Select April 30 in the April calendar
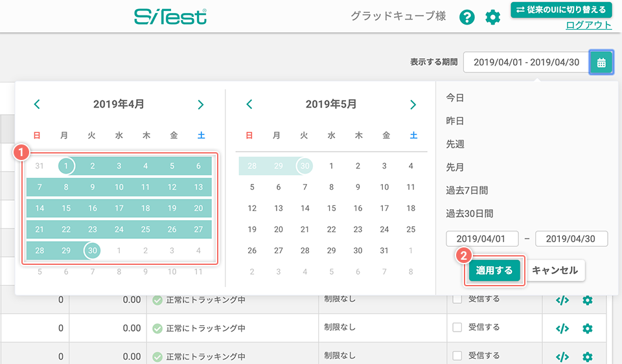This screenshot has height=364, width=622. tap(93, 250)
